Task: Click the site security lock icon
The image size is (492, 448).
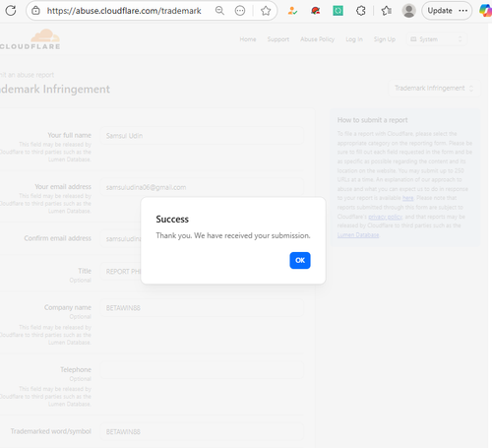Action: tap(35, 11)
